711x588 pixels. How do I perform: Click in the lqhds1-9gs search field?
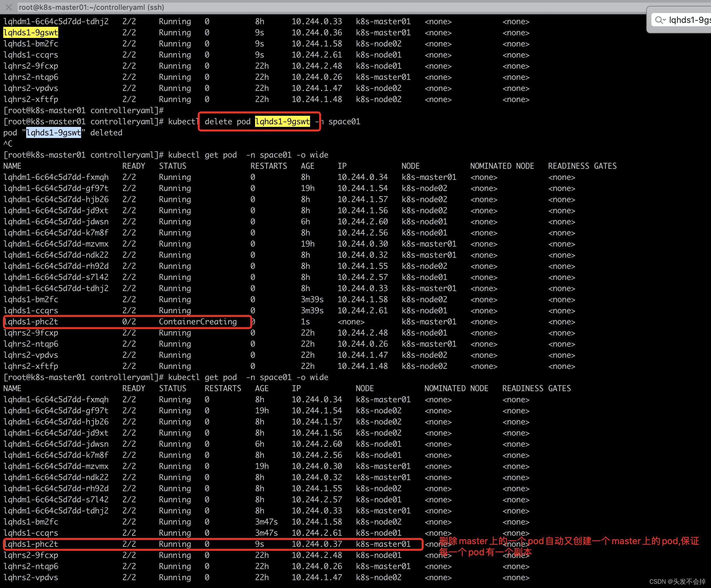(689, 20)
